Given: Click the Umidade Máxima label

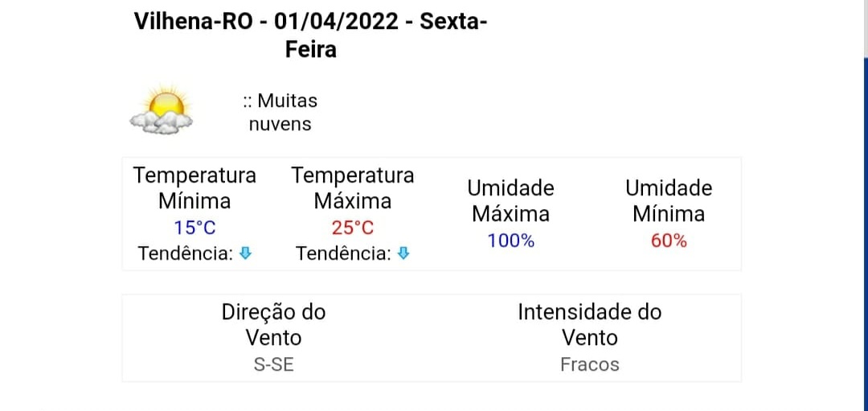Looking at the screenshot, I should [510, 201].
